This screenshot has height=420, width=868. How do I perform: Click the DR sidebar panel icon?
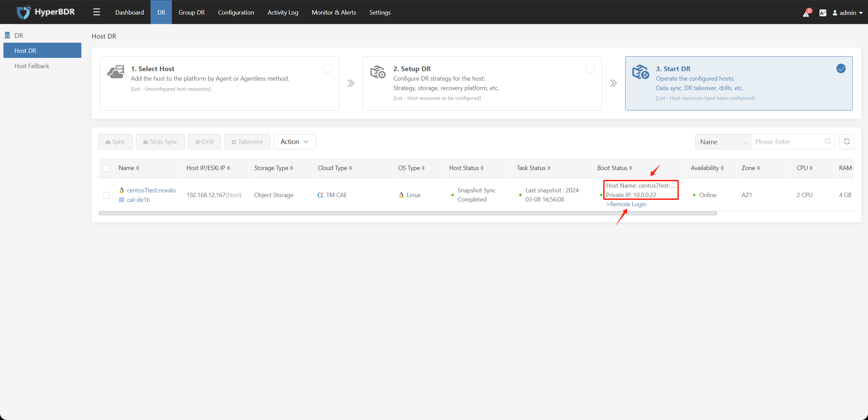pyautogui.click(x=7, y=35)
